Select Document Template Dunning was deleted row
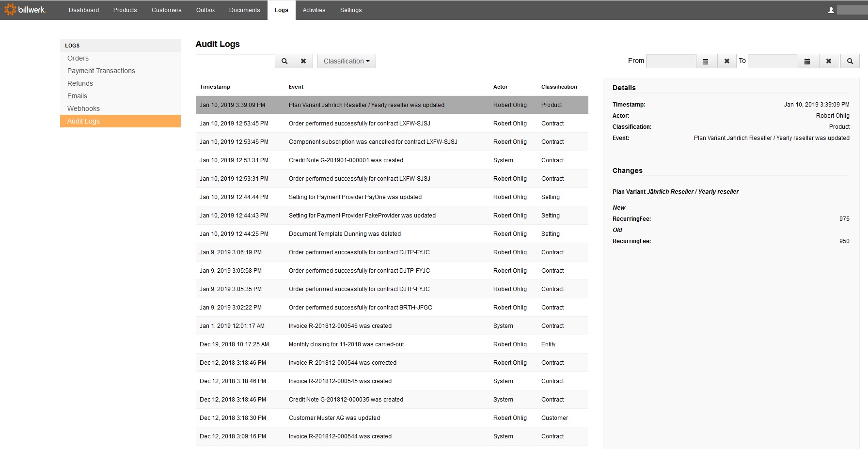The height and width of the screenshot is (449, 868). [392, 234]
